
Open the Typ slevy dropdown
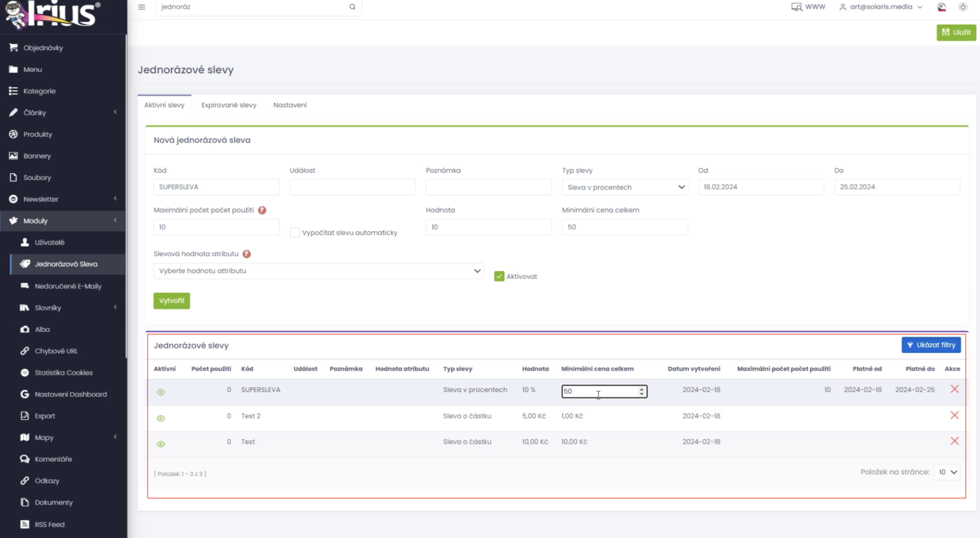(x=625, y=187)
